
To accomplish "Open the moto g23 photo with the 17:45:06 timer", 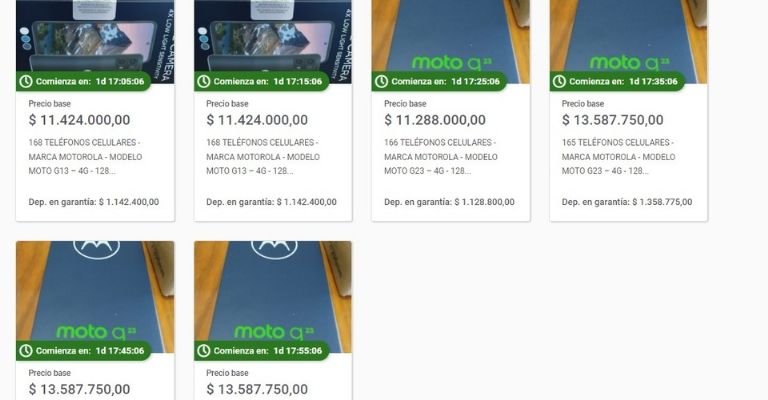I will tap(95, 297).
